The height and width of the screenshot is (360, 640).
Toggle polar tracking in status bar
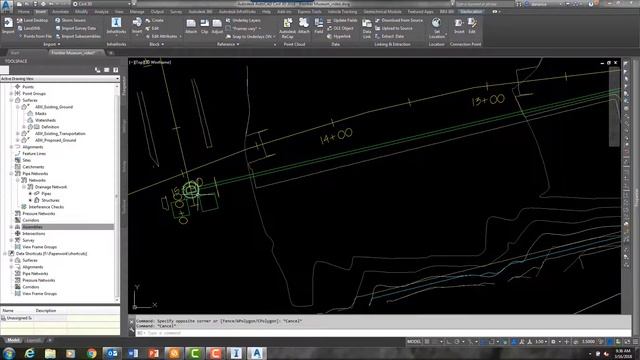(x=458, y=342)
